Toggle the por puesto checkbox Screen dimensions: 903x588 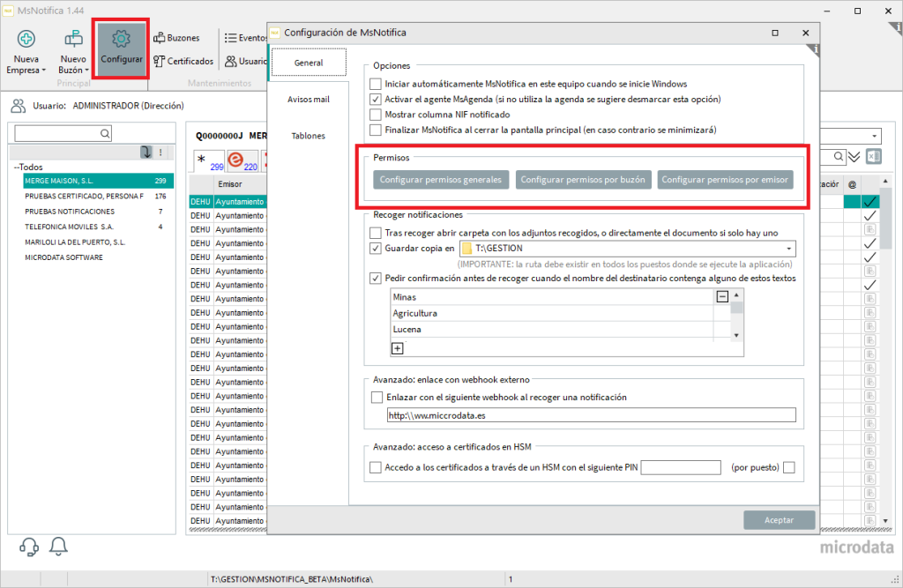[789, 467]
